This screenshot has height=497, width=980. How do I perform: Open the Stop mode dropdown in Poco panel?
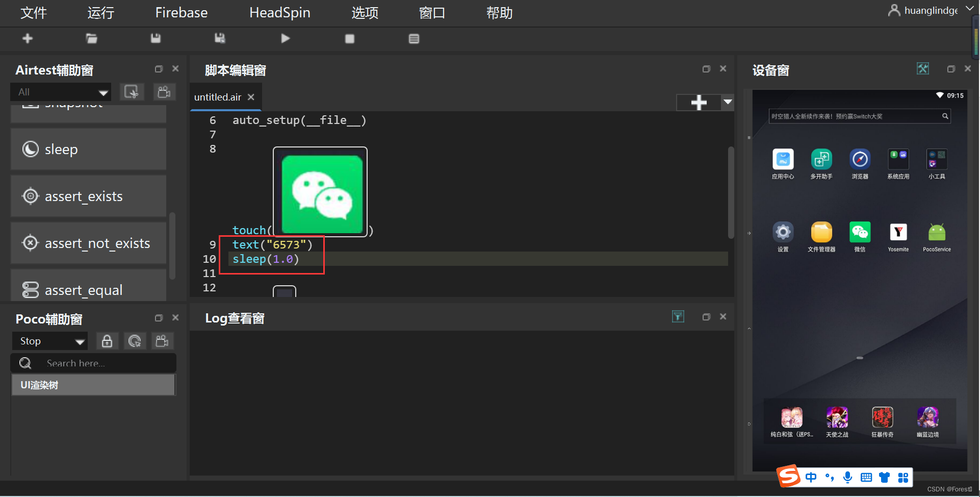tap(50, 341)
